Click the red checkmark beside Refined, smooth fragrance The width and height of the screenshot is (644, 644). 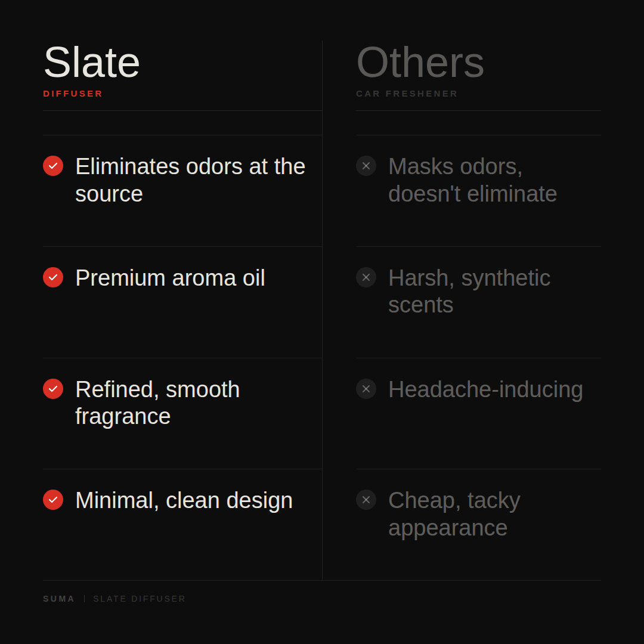53,389
